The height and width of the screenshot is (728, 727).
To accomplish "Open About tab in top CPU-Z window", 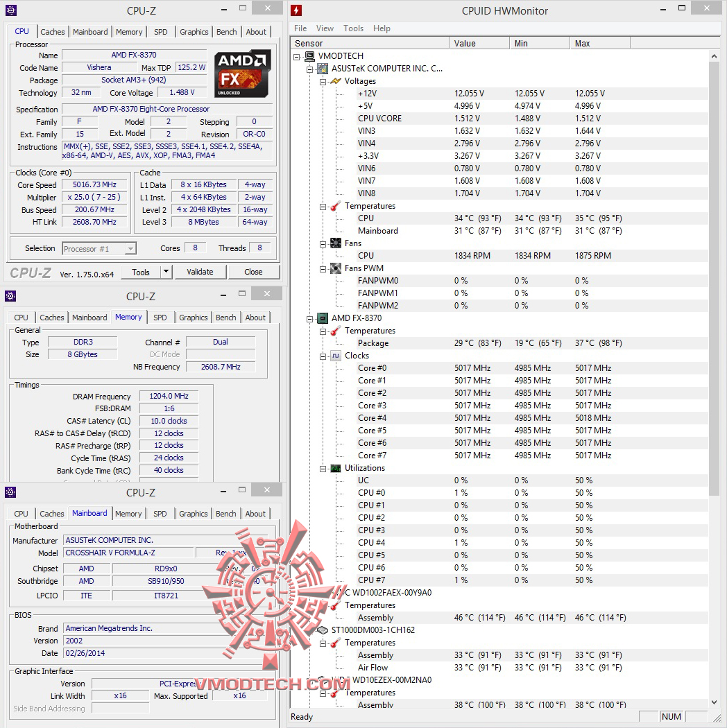I will [x=256, y=32].
